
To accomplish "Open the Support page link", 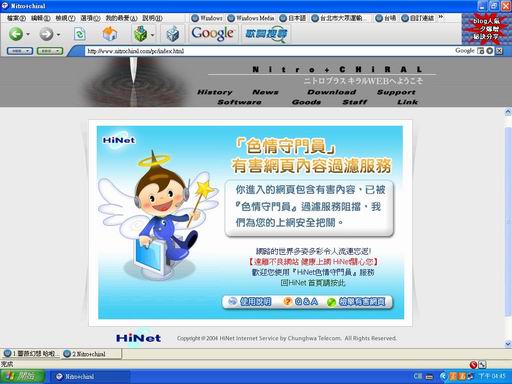I will pyautogui.click(x=396, y=92).
